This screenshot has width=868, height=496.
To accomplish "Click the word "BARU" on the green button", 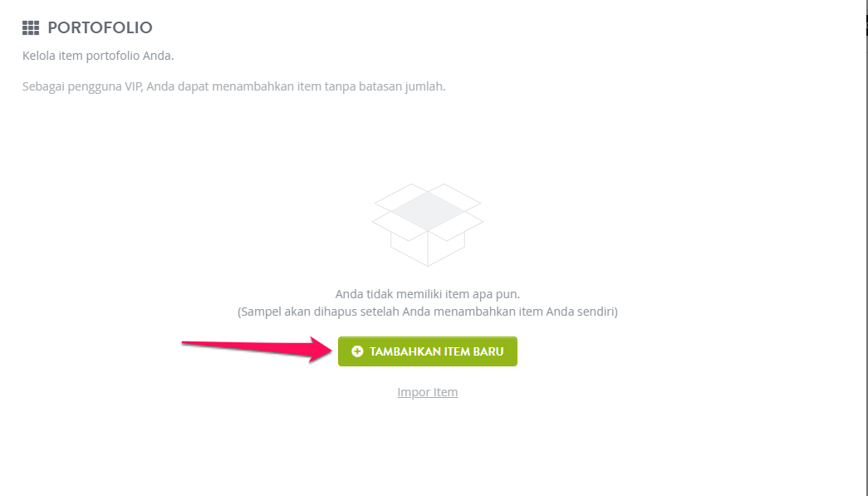I will pos(488,351).
